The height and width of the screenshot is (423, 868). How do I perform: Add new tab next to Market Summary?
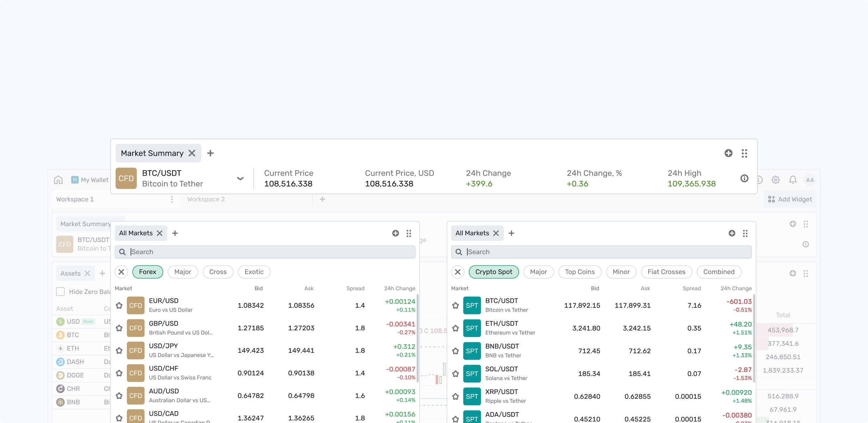[x=210, y=153]
